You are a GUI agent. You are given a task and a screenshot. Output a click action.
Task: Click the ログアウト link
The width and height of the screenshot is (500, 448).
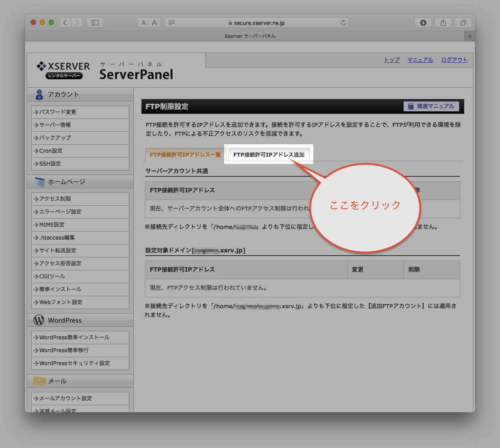pos(454,60)
